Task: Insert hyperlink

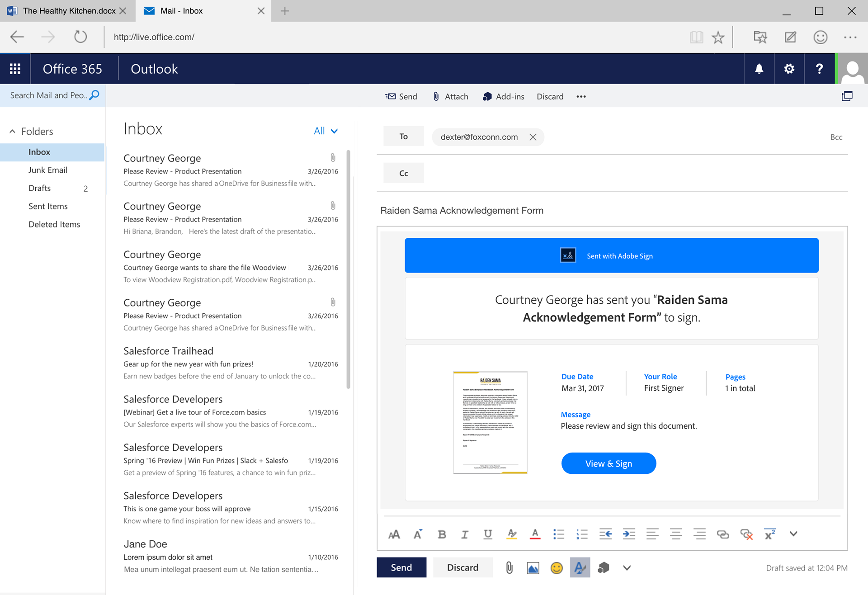Action: click(723, 534)
